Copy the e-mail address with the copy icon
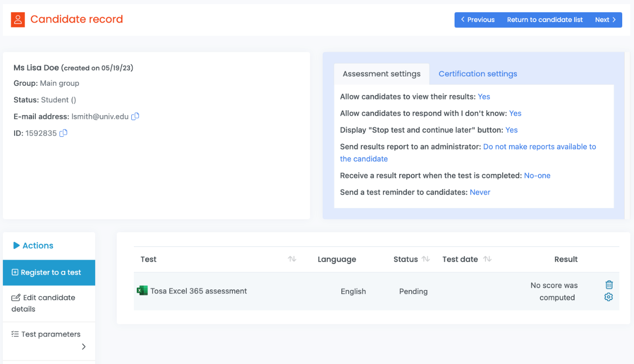Image resolution: width=634 pixels, height=364 pixels. 135,116
